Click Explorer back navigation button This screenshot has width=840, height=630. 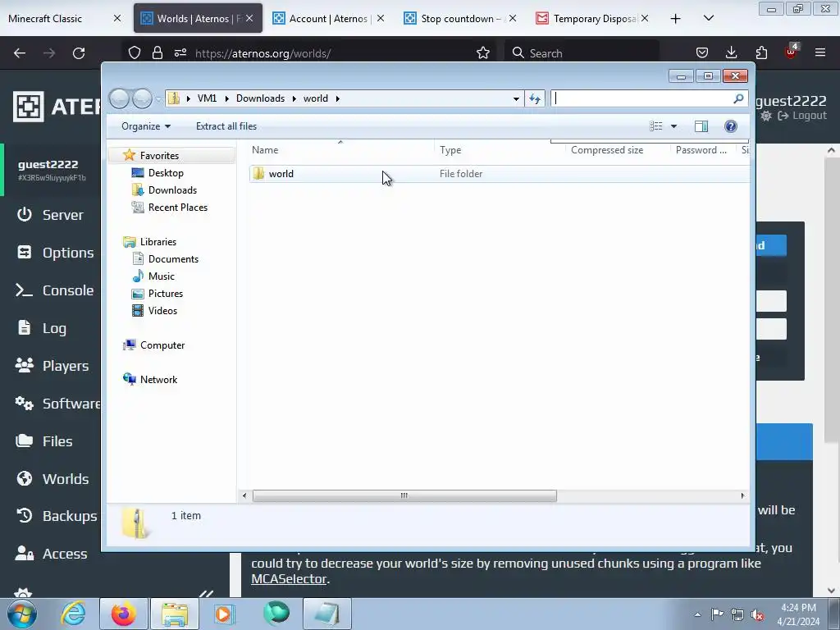click(x=119, y=98)
